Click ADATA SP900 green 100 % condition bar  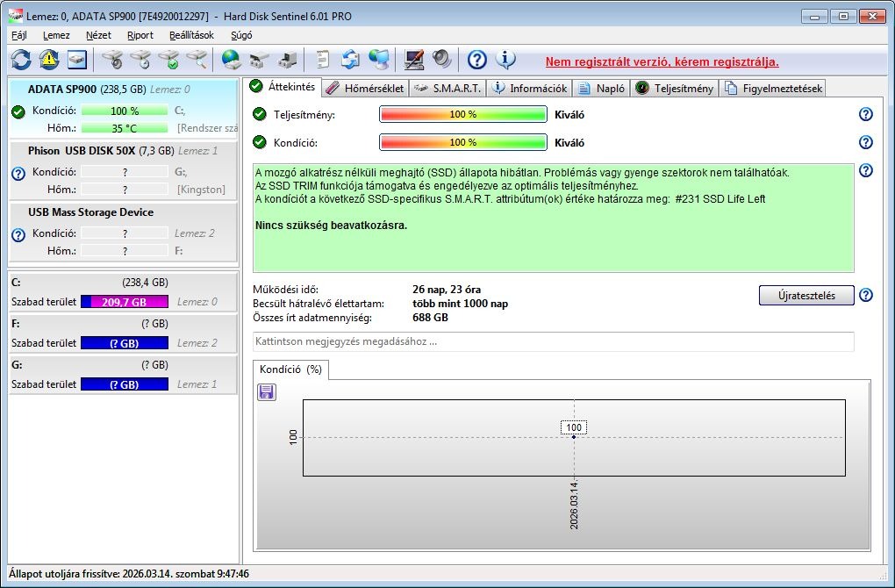point(125,111)
